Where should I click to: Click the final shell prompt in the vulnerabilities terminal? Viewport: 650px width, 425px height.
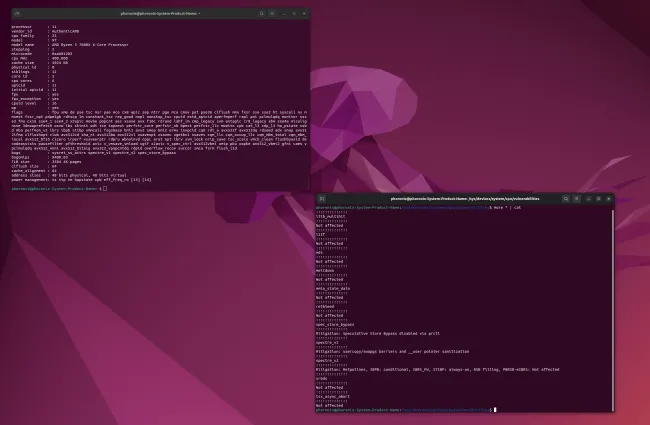click(x=404, y=410)
